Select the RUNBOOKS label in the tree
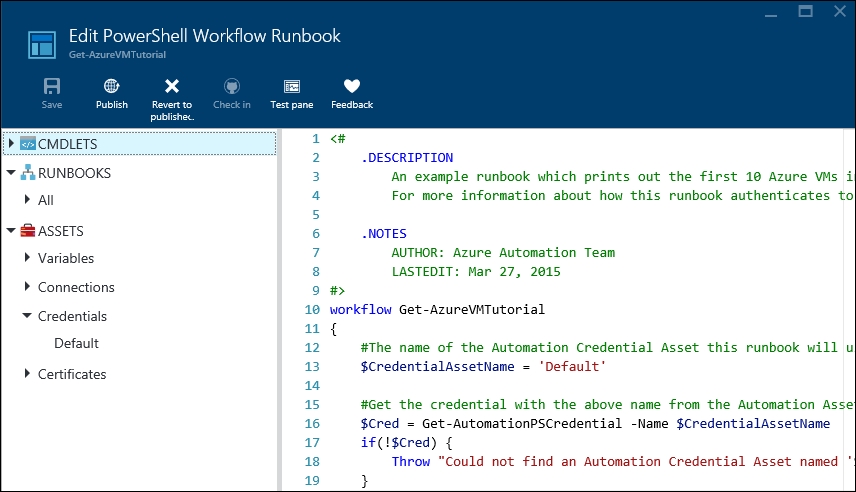 point(74,173)
